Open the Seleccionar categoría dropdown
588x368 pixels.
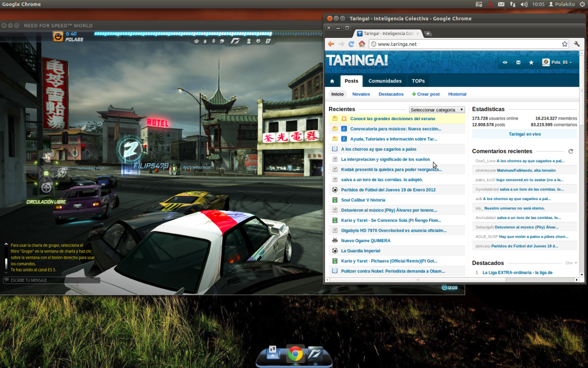437,110
